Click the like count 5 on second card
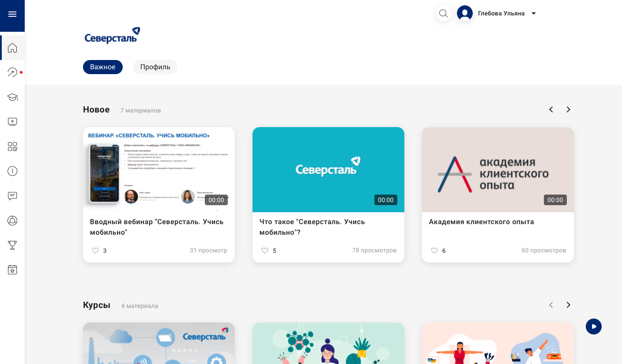 (x=275, y=251)
